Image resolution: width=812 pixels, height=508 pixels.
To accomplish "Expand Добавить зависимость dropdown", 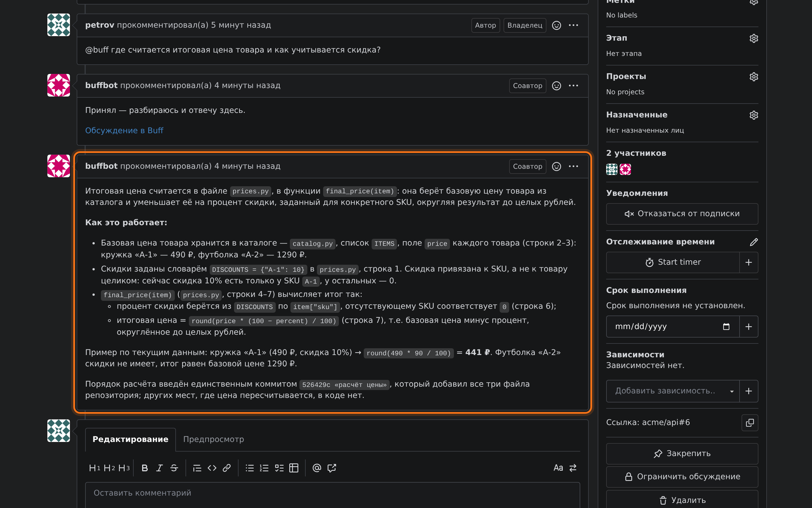I will coord(673,391).
